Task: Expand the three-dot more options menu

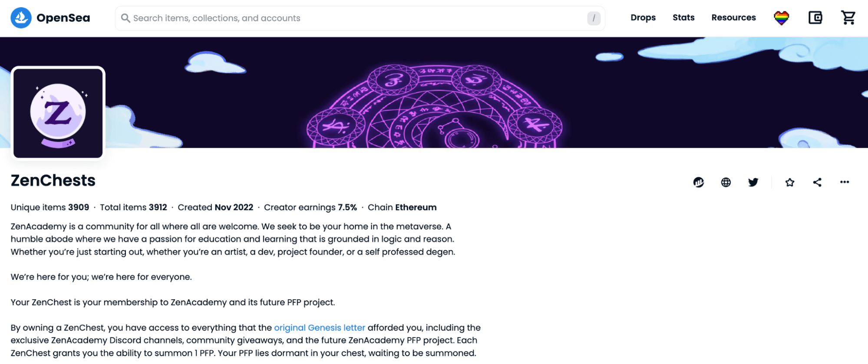Action: coord(844,182)
